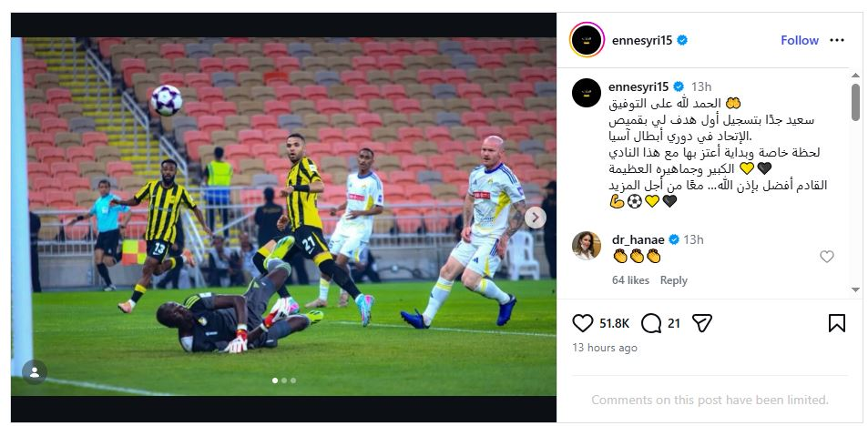
Task: Open ennesyri15 avatar beside the caption
Action: point(587,93)
